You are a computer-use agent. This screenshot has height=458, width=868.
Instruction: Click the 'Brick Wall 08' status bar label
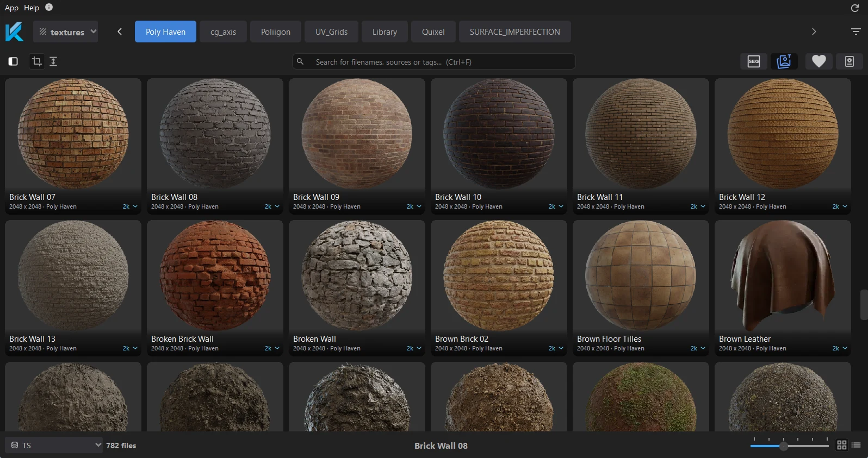tap(441, 446)
